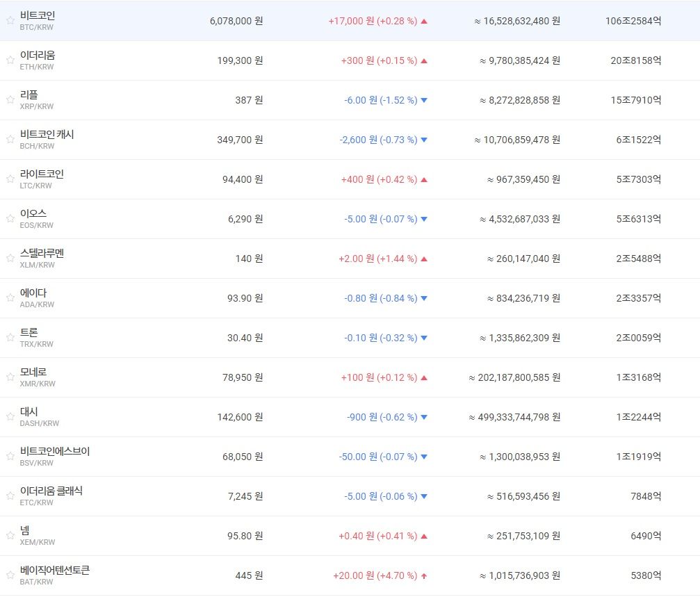700x597 pixels.
Task: Click the red up triangle in the BTC row
Action: click(424, 21)
